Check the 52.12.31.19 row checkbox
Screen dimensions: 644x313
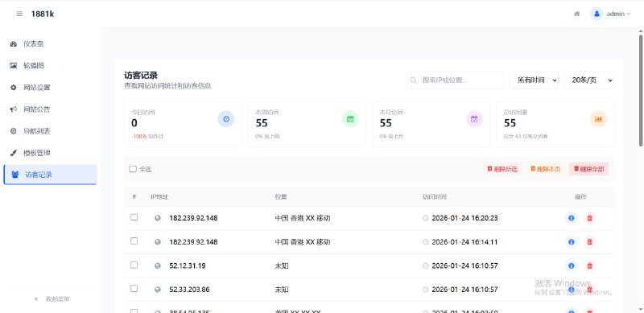coord(134,265)
